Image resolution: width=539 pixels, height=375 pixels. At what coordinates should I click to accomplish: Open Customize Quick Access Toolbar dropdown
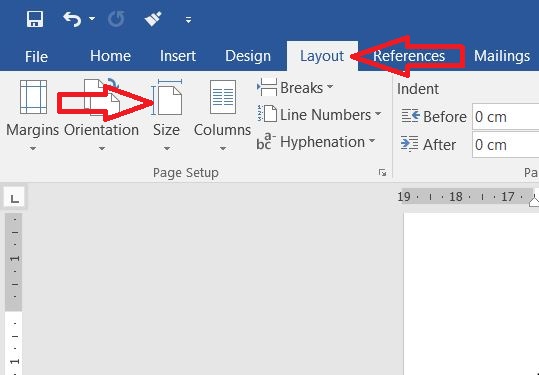(188, 20)
